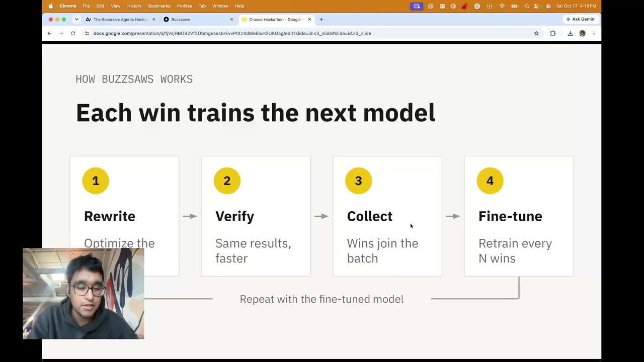Screen dimensions: 644x362
Task: Open the 1Password menu bar icon
Action: coord(453,6)
